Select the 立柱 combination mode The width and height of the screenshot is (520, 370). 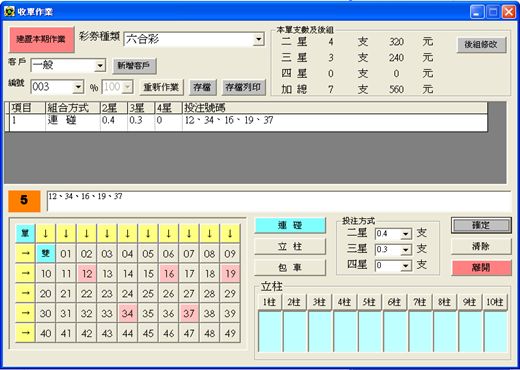[x=290, y=246]
